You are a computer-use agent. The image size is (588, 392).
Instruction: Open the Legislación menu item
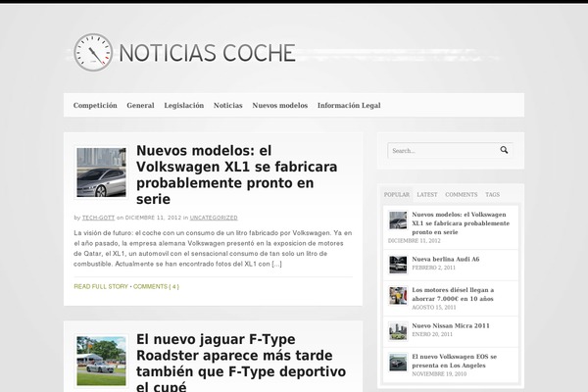pyautogui.click(x=184, y=106)
